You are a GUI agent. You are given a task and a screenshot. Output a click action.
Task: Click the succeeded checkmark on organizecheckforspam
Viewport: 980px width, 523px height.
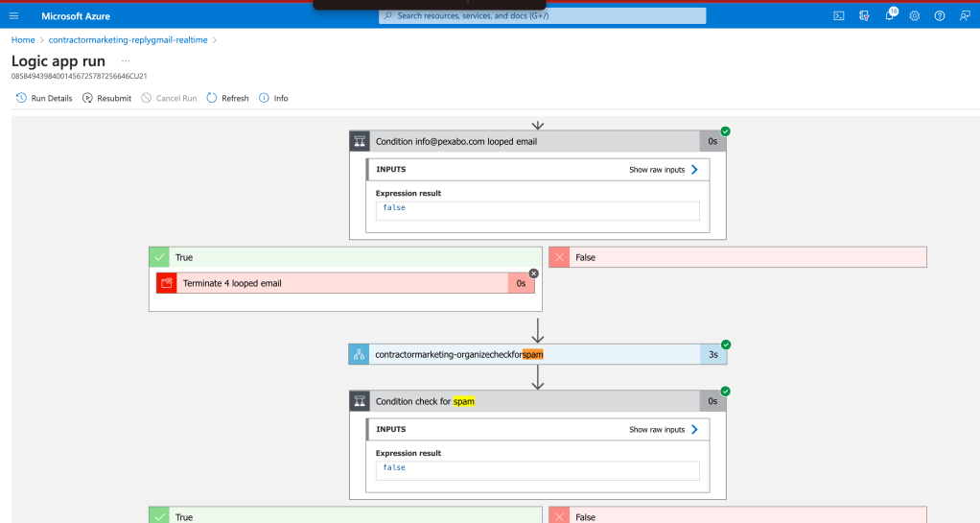coord(726,345)
